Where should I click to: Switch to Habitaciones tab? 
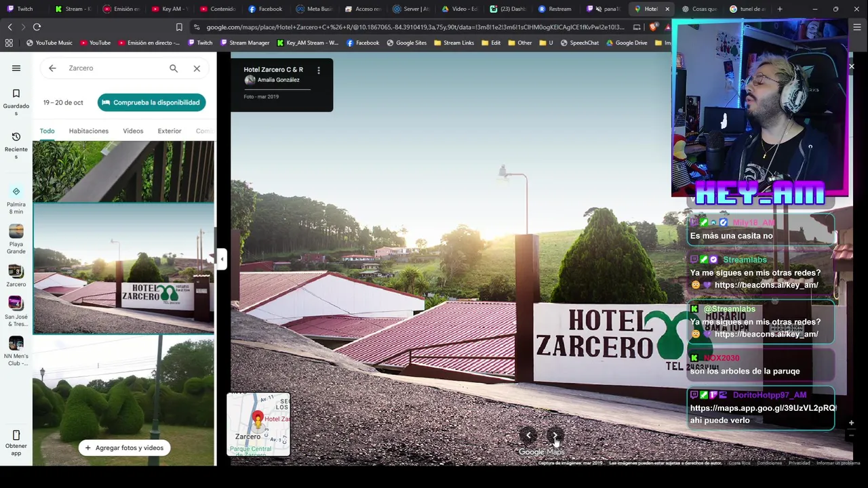88,131
